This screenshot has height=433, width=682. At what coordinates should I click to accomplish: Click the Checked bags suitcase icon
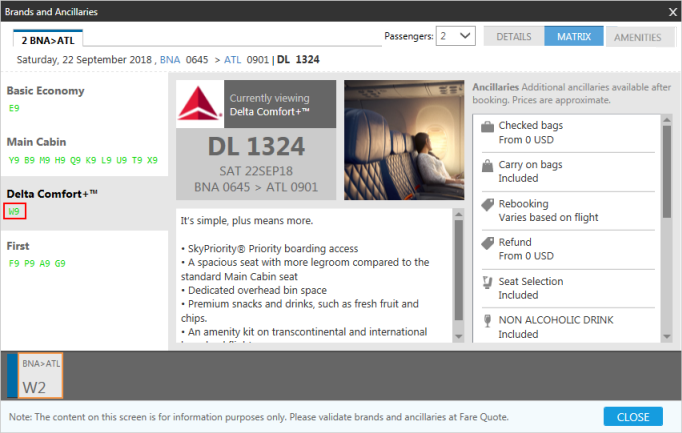point(487,127)
